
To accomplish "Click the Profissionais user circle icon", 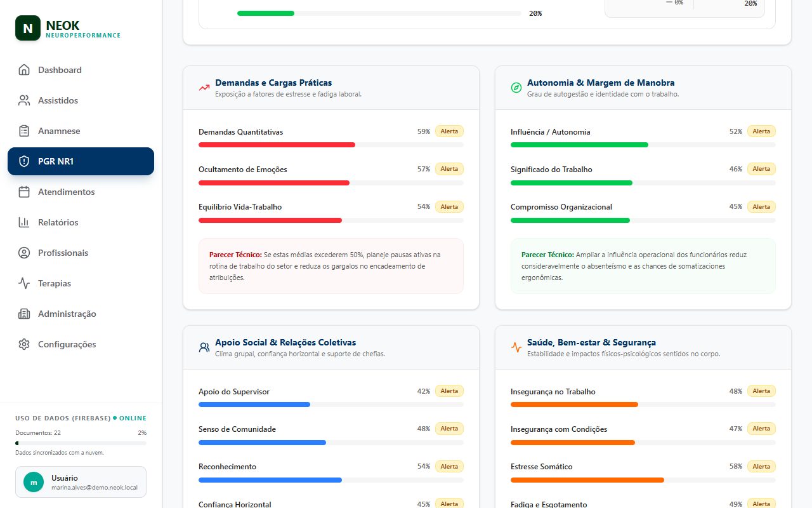I will (24, 253).
